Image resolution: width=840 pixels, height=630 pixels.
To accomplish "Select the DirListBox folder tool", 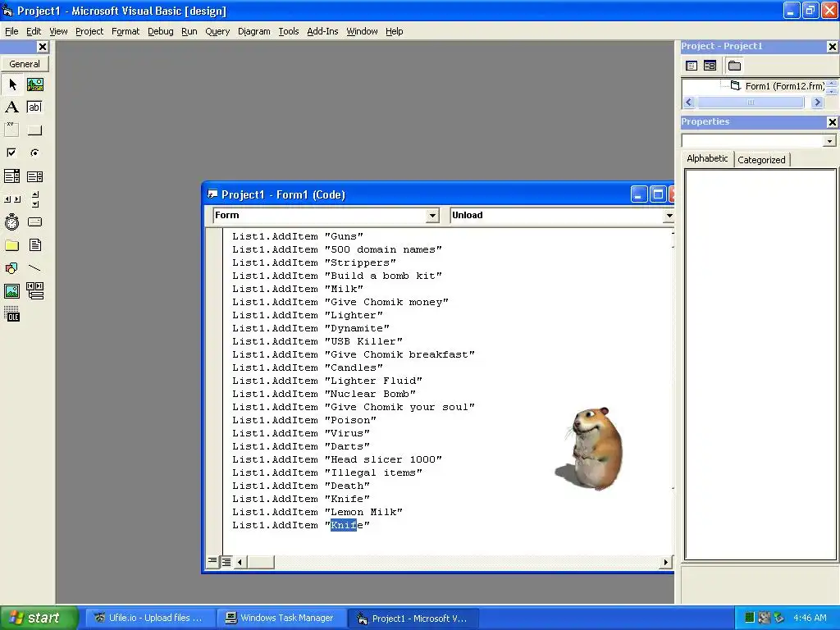I will point(11,245).
